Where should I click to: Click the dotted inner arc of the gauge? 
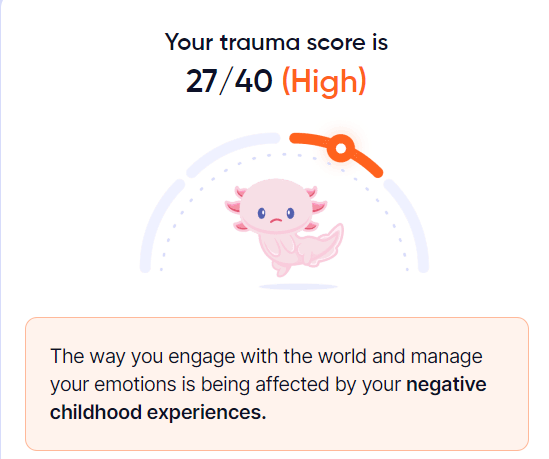point(284,154)
